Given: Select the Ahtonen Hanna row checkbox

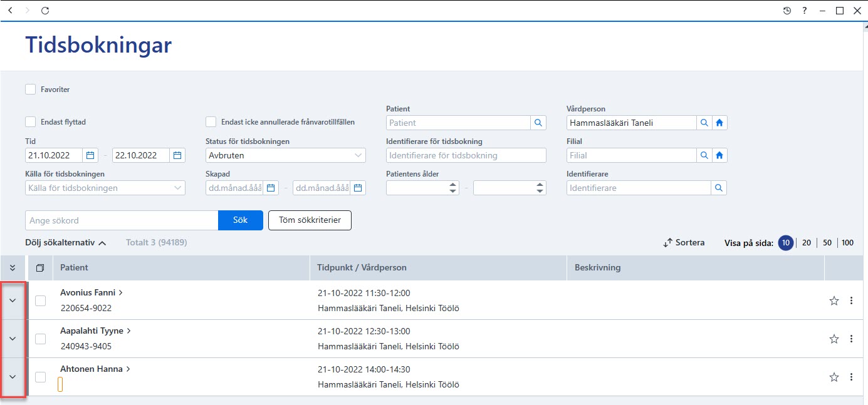Looking at the screenshot, I should coord(41,377).
